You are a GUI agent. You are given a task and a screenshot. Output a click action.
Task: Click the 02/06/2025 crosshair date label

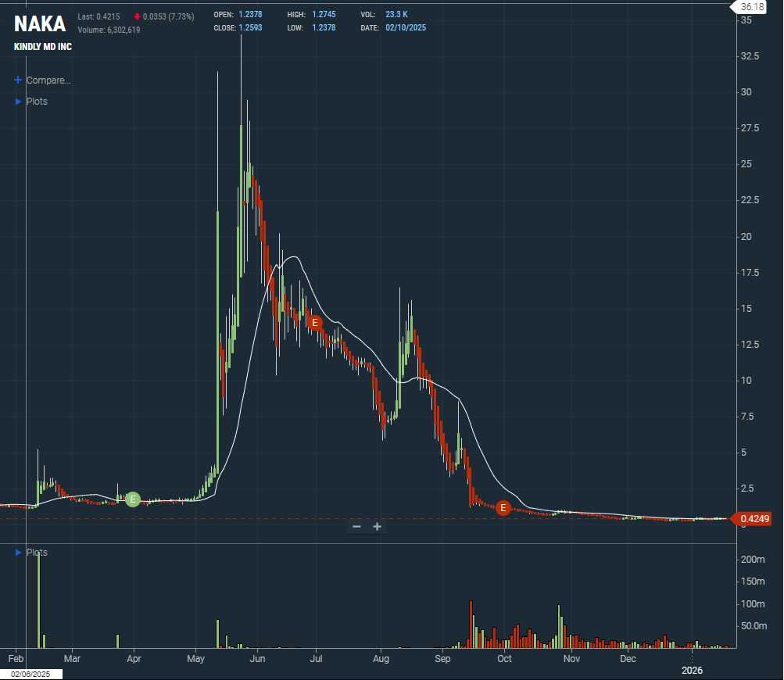click(31, 674)
